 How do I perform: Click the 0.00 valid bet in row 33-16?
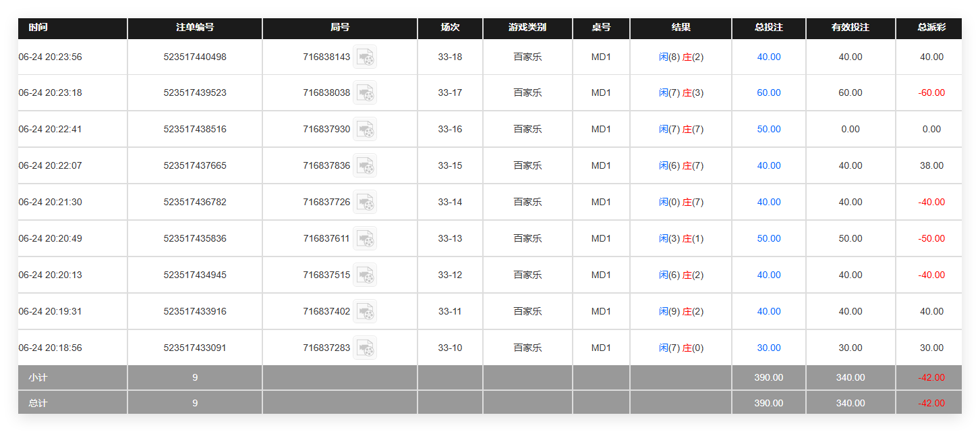coord(851,129)
